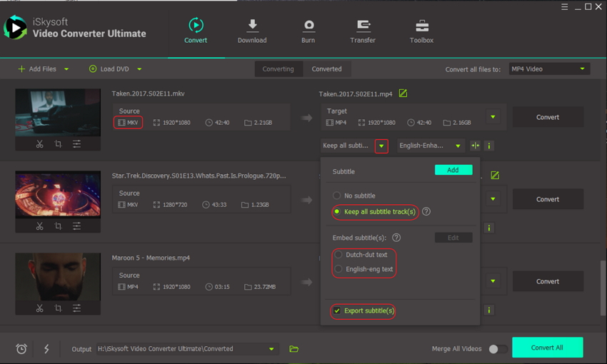Open the Toolbox section
Screen dimensions: 607x364
421,31
